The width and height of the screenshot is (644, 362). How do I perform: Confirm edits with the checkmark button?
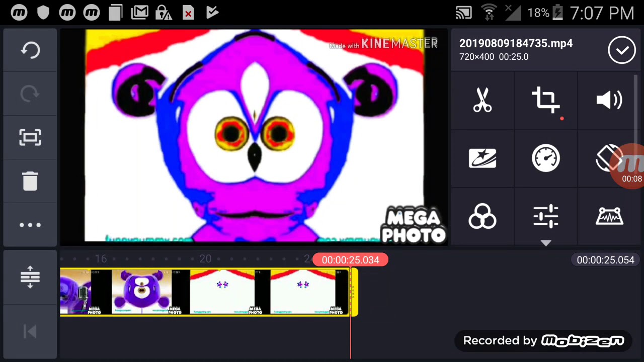point(622,50)
